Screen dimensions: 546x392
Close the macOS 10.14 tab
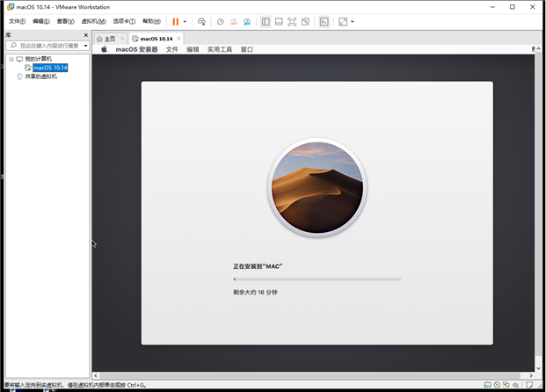[178, 39]
